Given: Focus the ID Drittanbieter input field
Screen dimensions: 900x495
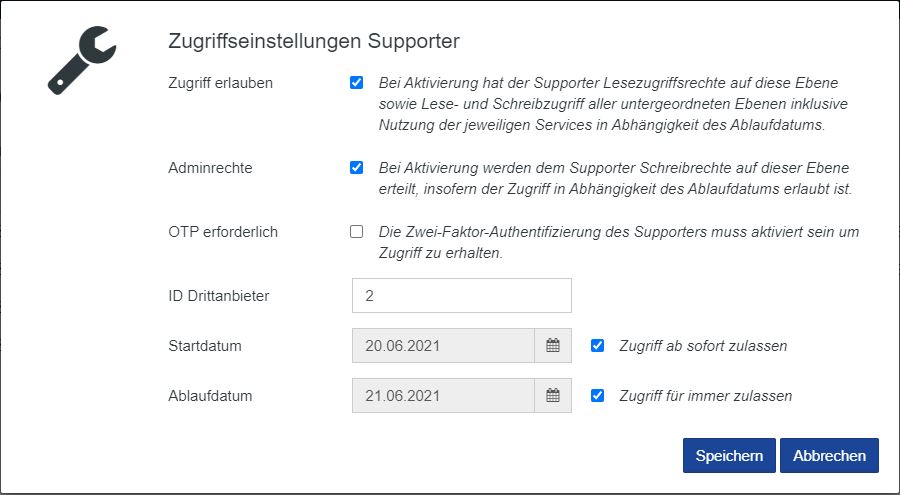Looking at the screenshot, I should click(x=461, y=296).
